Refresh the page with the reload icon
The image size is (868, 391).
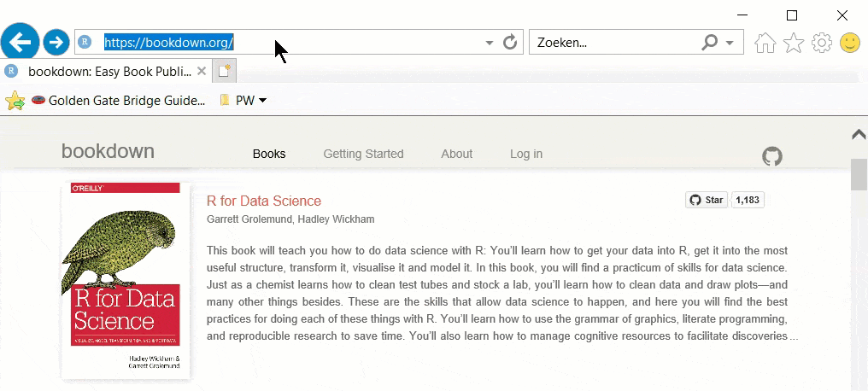(x=510, y=42)
